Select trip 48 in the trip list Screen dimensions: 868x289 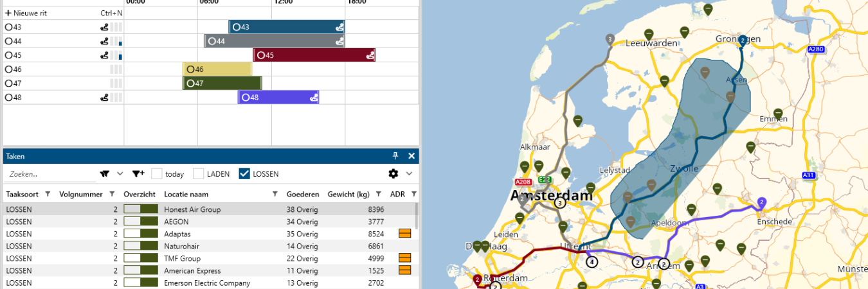point(63,98)
